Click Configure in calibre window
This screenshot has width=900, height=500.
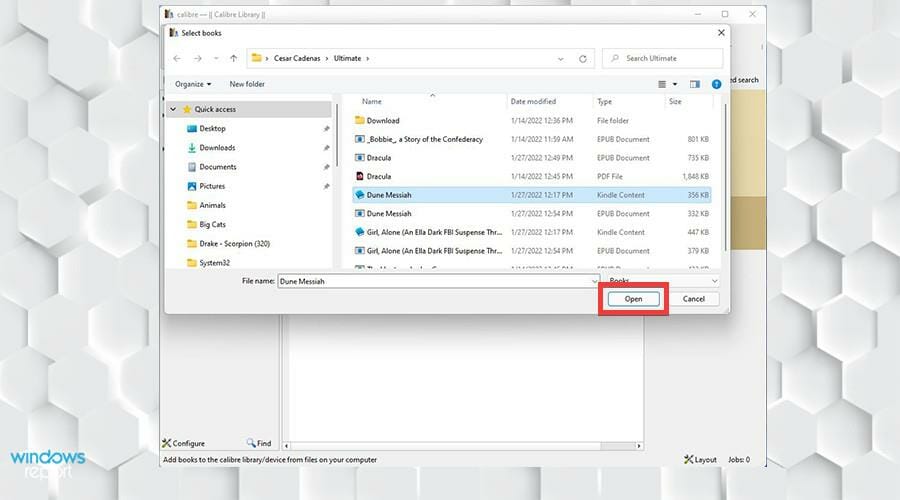(183, 443)
